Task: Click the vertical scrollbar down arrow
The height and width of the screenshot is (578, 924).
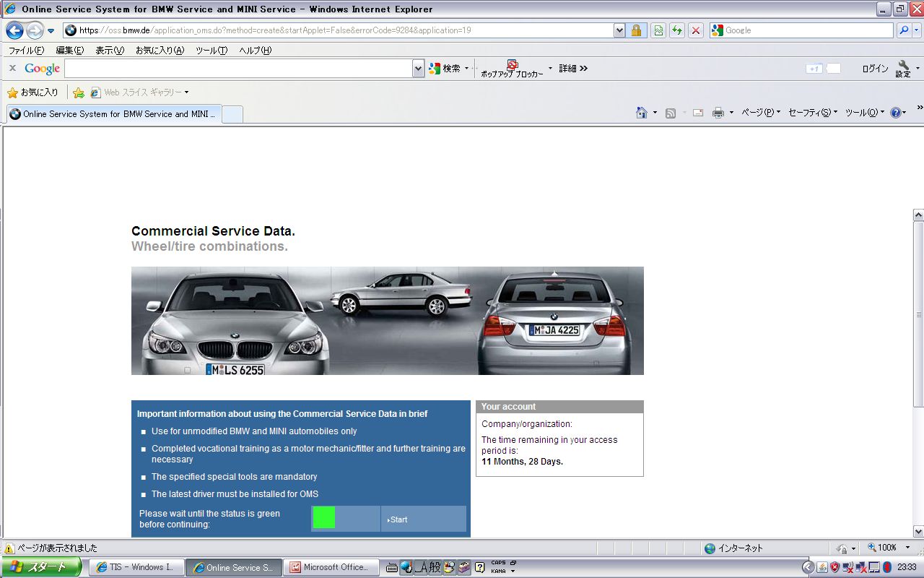Action: click(x=918, y=532)
